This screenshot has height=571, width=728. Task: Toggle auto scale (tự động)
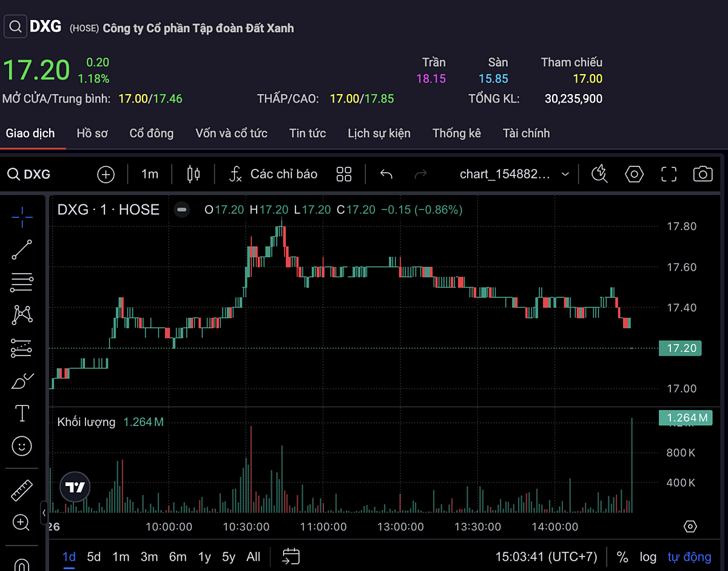689,556
